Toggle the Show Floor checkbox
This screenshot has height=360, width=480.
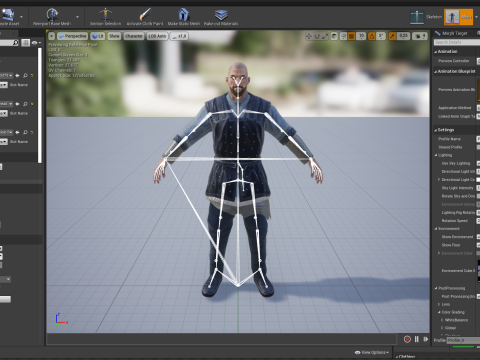click(478, 245)
